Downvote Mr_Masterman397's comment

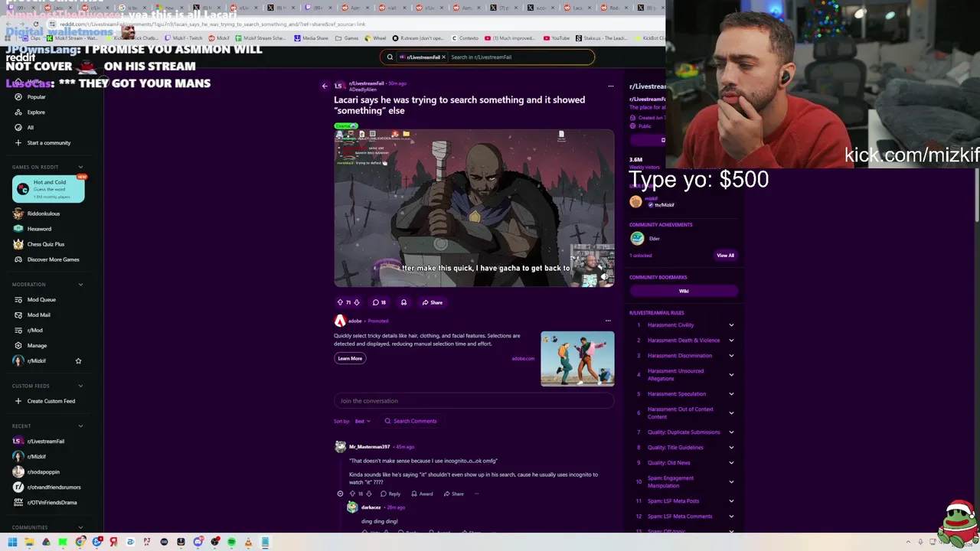[x=368, y=494]
